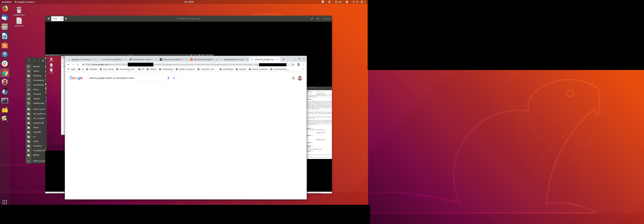Stop page loading with X button
The width and height of the screenshot is (644, 224).
[x=77, y=64]
